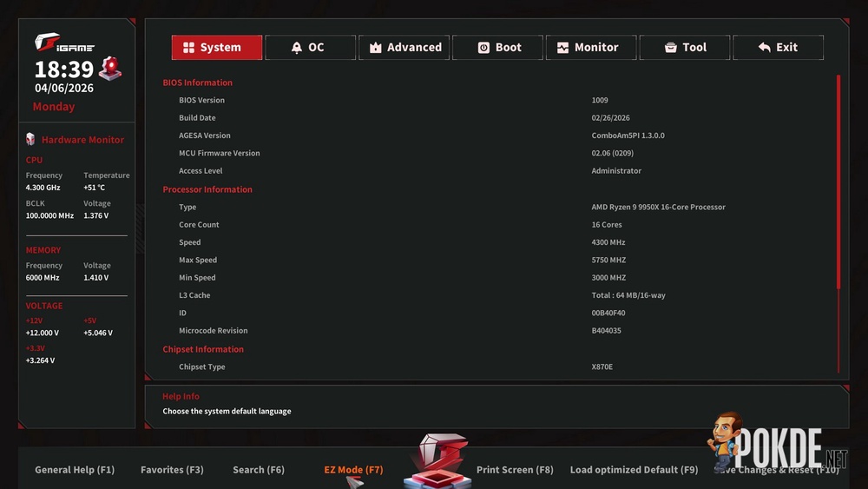
Task: Open Favorites (F3)
Action: point(172,470)
